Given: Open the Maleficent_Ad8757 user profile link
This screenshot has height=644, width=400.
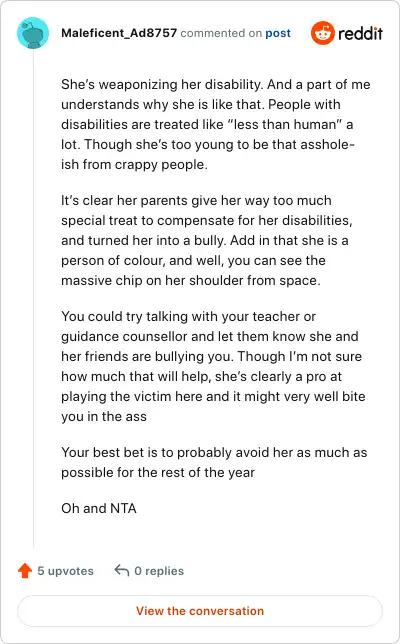Looking at the screenshot, I should [119, 33].
